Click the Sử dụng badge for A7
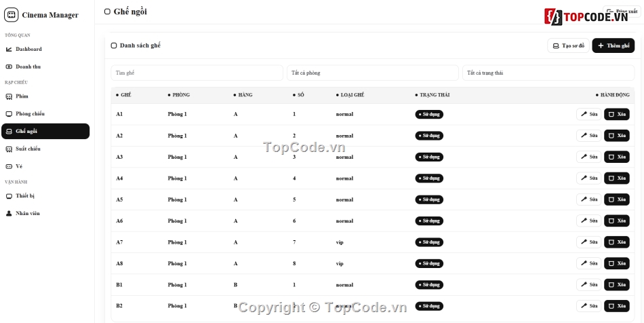This screenshot has width=644, height=323. coord(429,242)
